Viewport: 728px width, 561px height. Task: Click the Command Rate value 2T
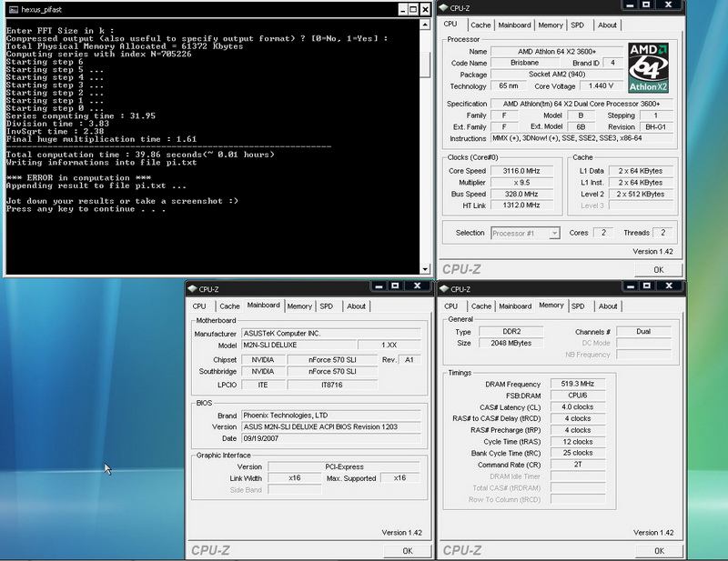(x=578, y=465)
